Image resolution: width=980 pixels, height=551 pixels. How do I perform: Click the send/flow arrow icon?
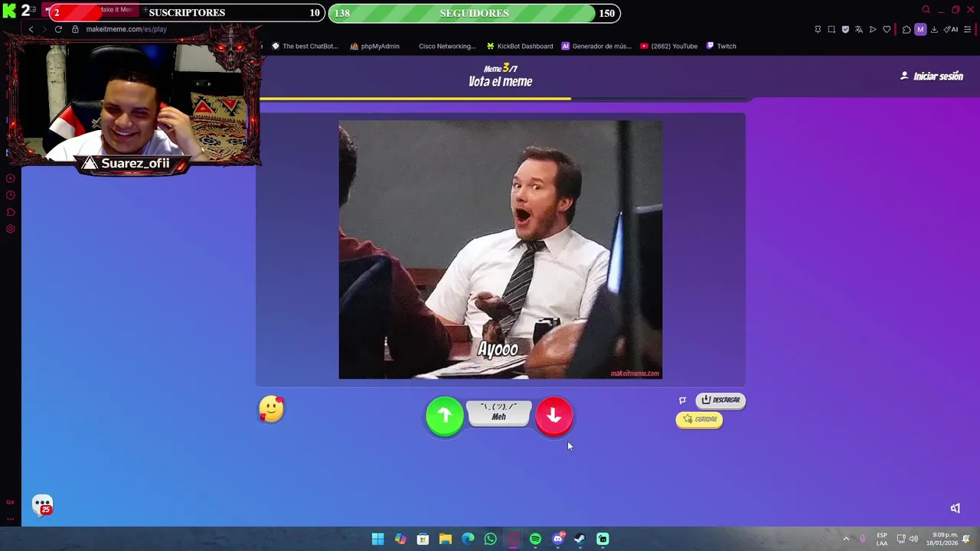click(873, 29)
